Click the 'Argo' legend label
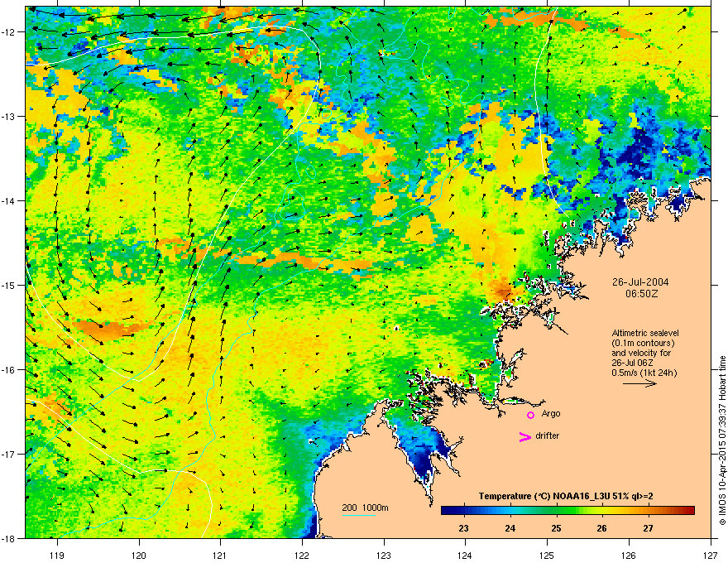 [551, 413]
